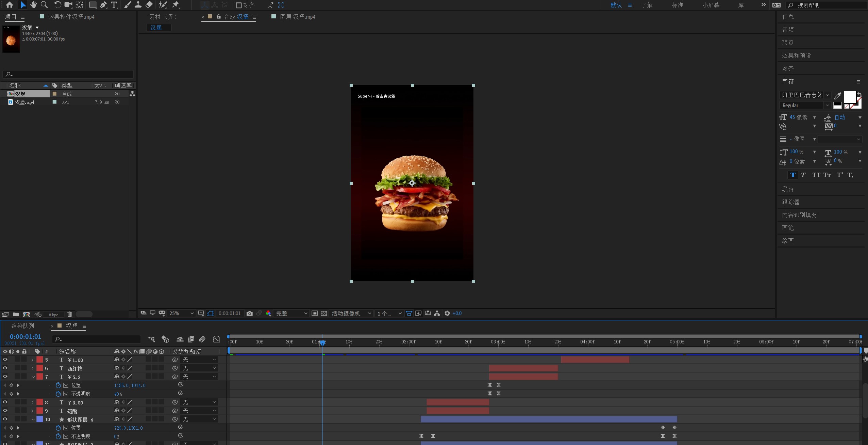
Task: Click the snapshot camera icon
Action: (x=249, y=313)
